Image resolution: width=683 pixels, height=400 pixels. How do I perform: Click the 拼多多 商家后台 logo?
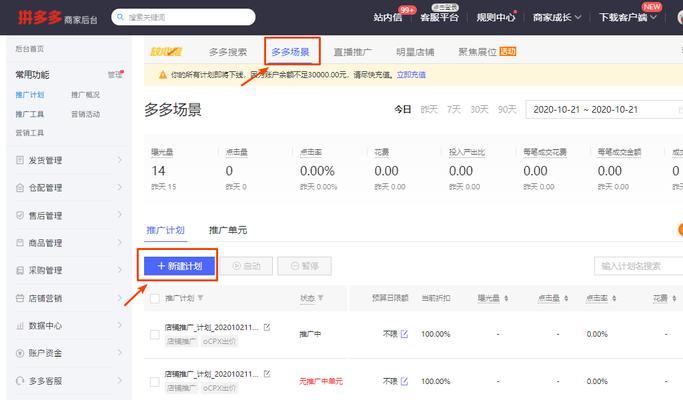point(57,17)
